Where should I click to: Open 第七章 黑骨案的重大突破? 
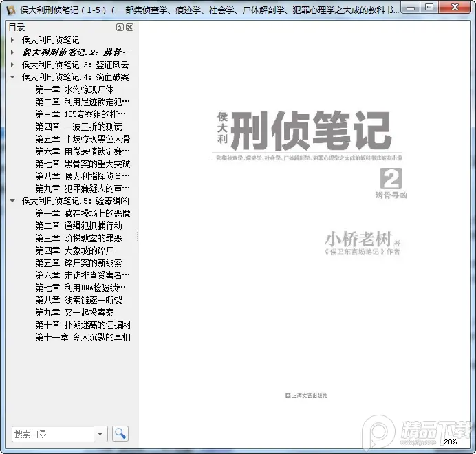[83, 164]
